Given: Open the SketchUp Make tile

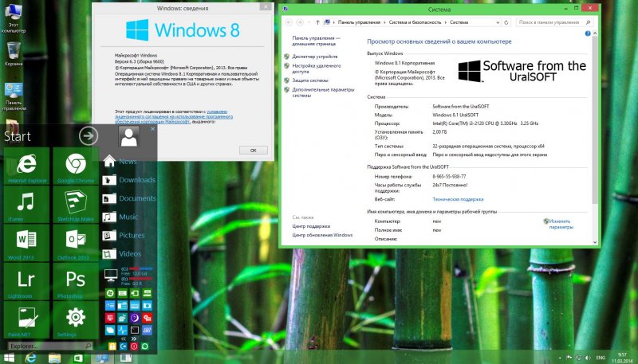Looking at the screenshot, I should (76, 205).
